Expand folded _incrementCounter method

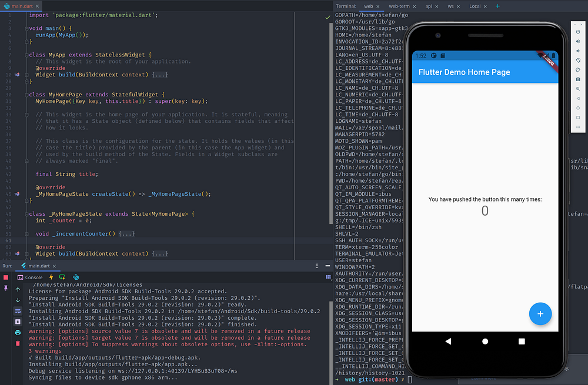(127, 234)
